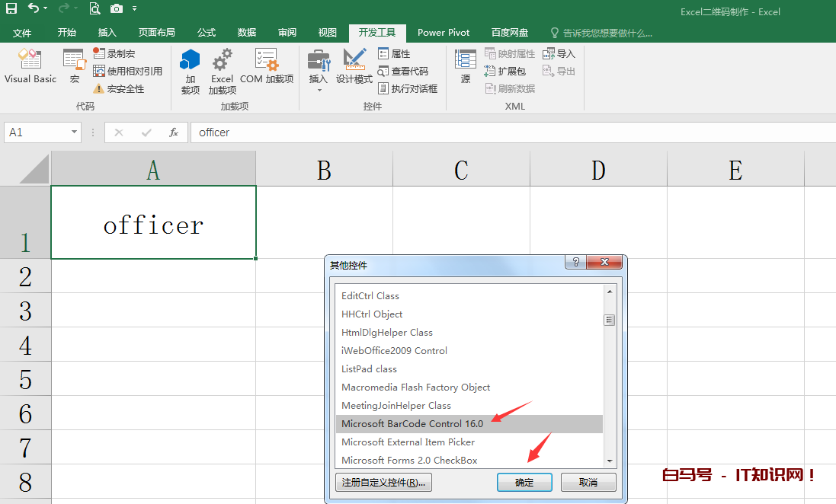Toggle 设计模式 design mode

(x=354, y=65)
